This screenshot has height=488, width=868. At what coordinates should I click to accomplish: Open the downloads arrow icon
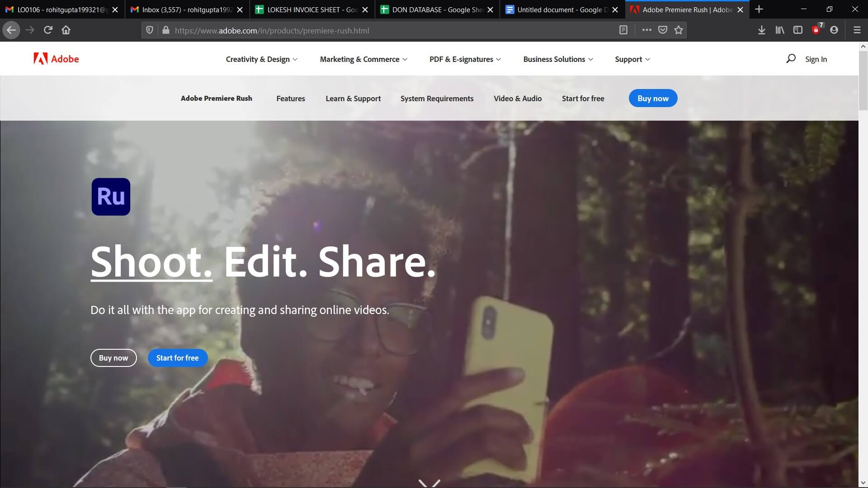pyautogui.click(x=762, y=30)
